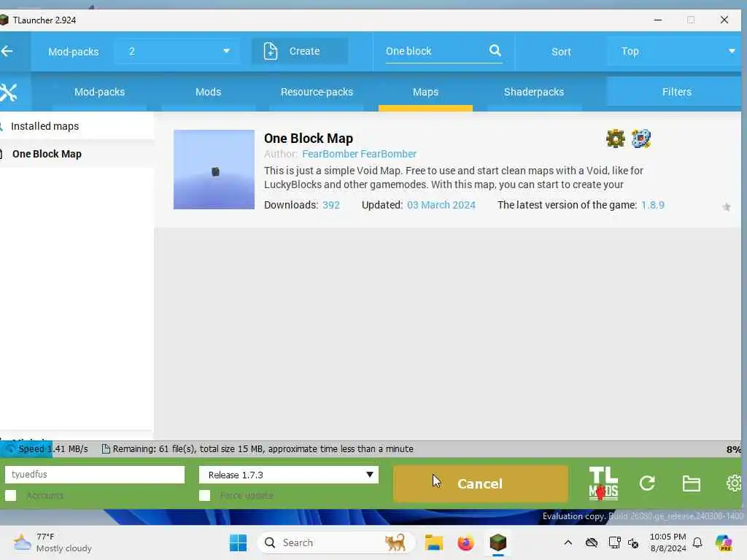Launch Firefox from the taskbar
This screenshot has height=560, width=747.
465,542
